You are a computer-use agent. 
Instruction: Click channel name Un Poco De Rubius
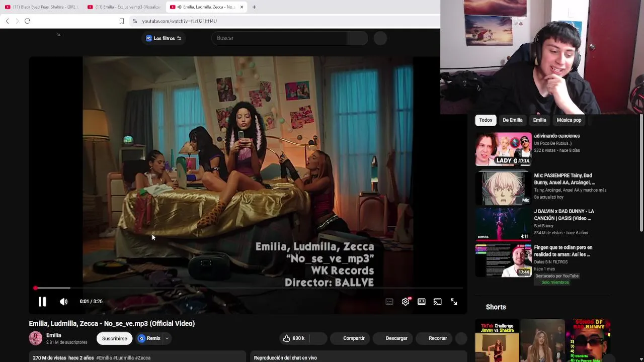(x=553, y=143)
